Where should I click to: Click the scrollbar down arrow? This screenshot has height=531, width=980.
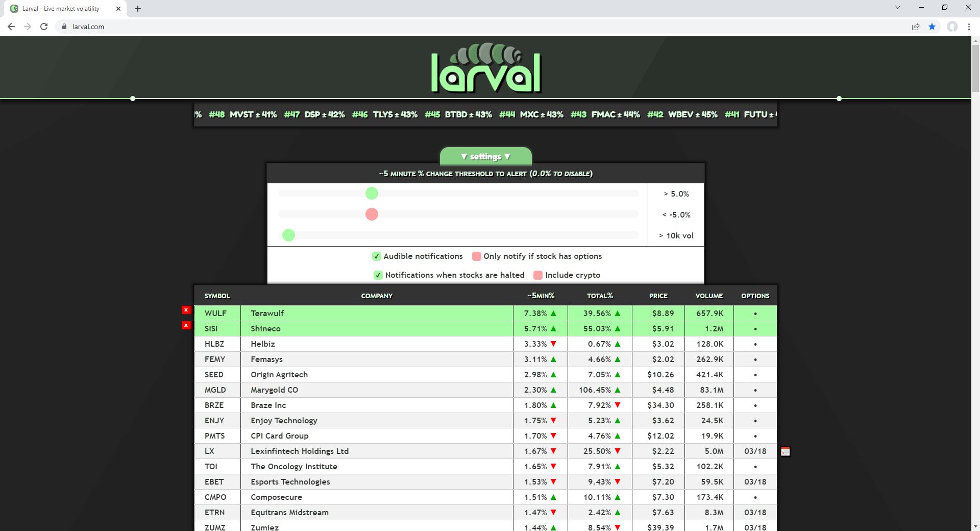975,526
